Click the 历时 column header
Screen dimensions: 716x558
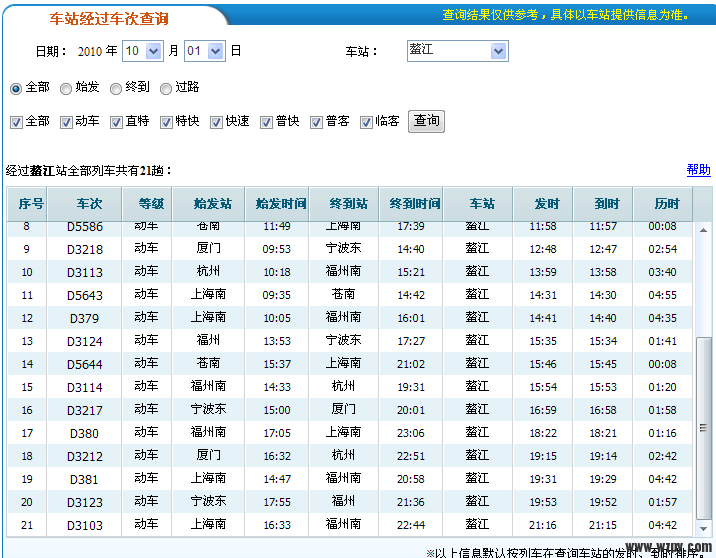663,204
